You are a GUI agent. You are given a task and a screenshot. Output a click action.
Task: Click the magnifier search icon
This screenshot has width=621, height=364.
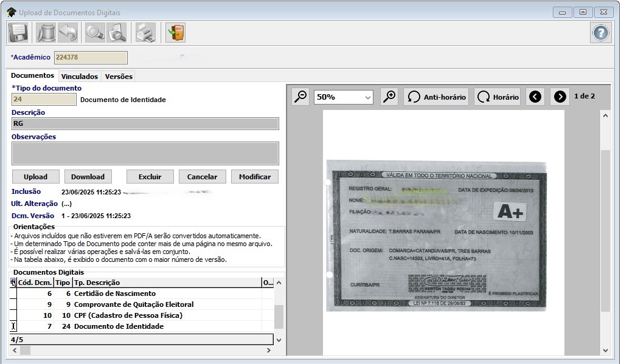click(95, 32)
